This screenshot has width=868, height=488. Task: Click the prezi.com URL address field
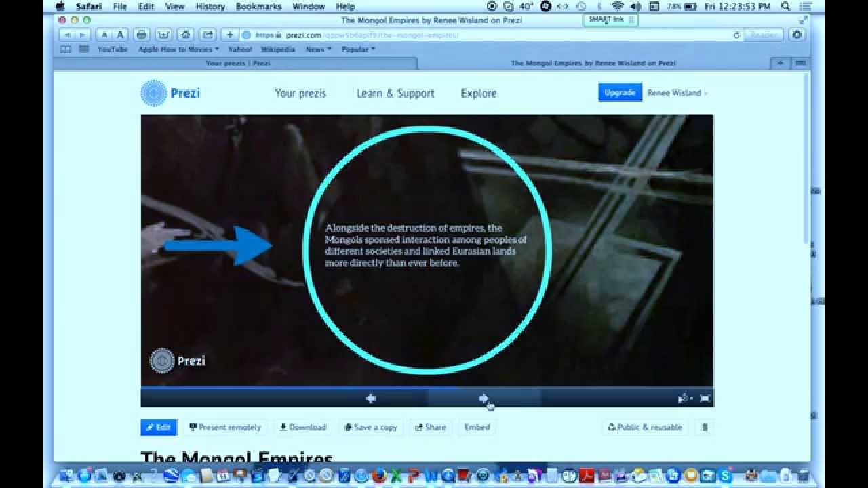pyautogui.click(x=492, y=35)
